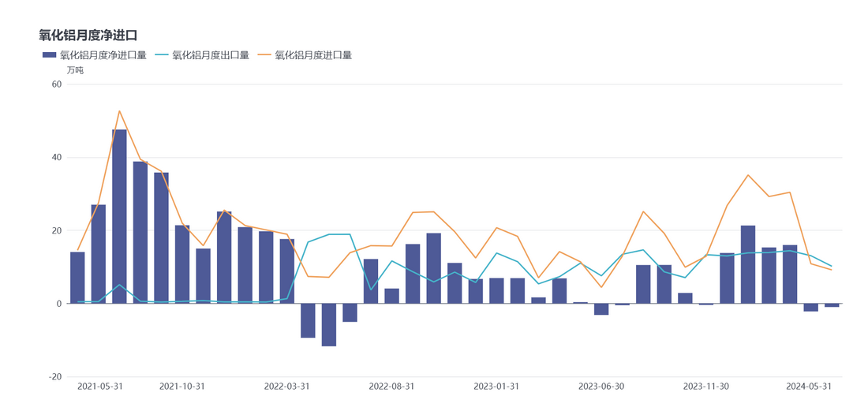Click the last small negative bar at far right

click(832, 305)
